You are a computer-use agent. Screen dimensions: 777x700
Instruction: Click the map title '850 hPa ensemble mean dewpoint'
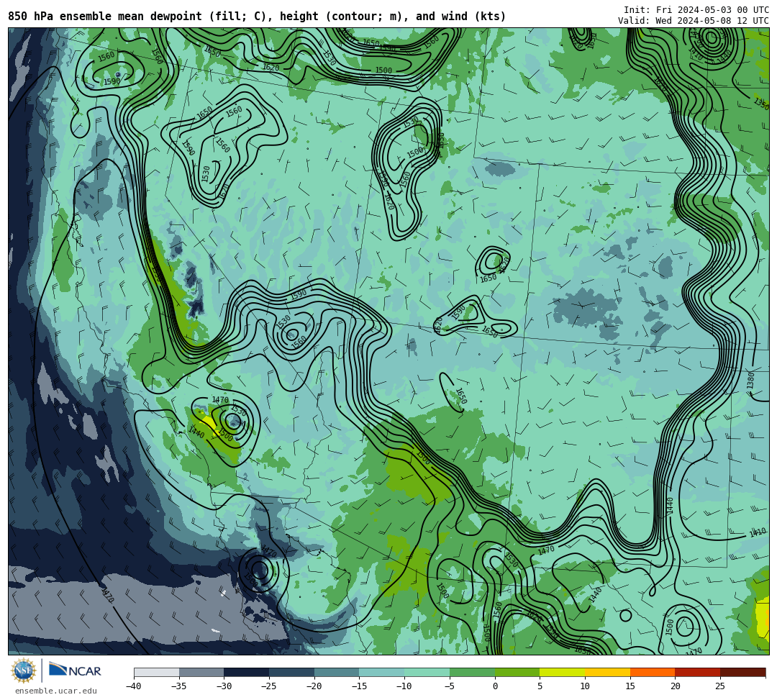pyautogui.click(x=105, y=17)
